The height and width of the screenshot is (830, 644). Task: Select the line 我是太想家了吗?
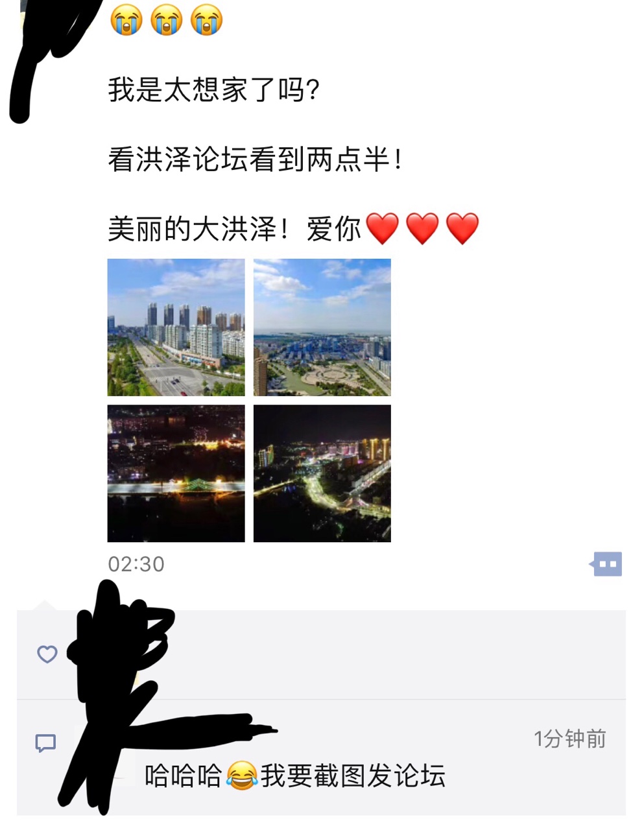tap(214, 89)
